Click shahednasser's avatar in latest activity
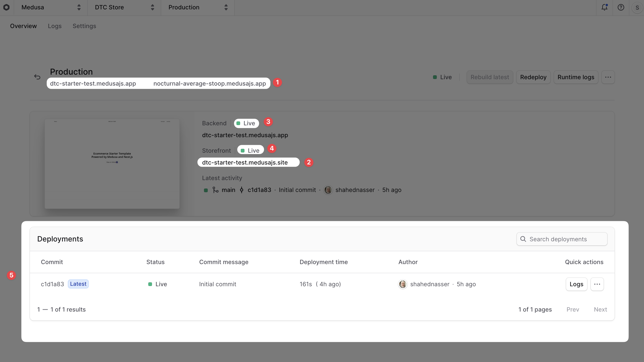Viewport: 644px width, 362px height. (x=328, y=190)
